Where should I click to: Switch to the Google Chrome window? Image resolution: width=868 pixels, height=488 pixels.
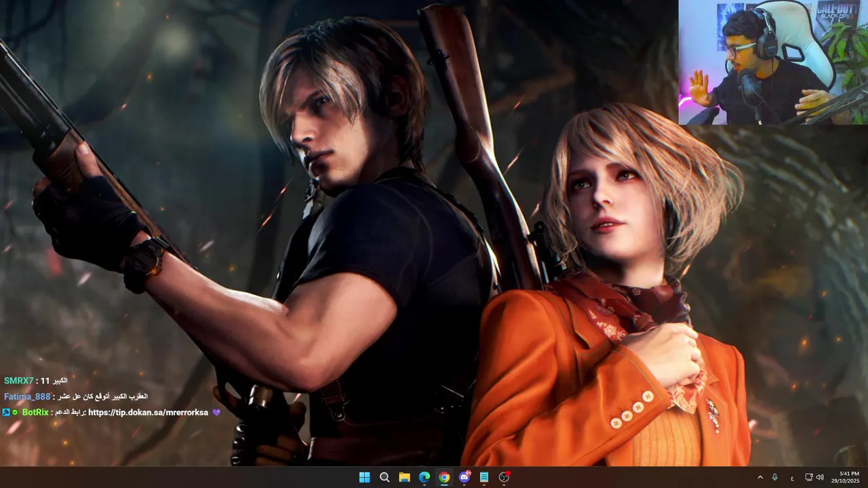pyautogui.click(x=444, y=477)
